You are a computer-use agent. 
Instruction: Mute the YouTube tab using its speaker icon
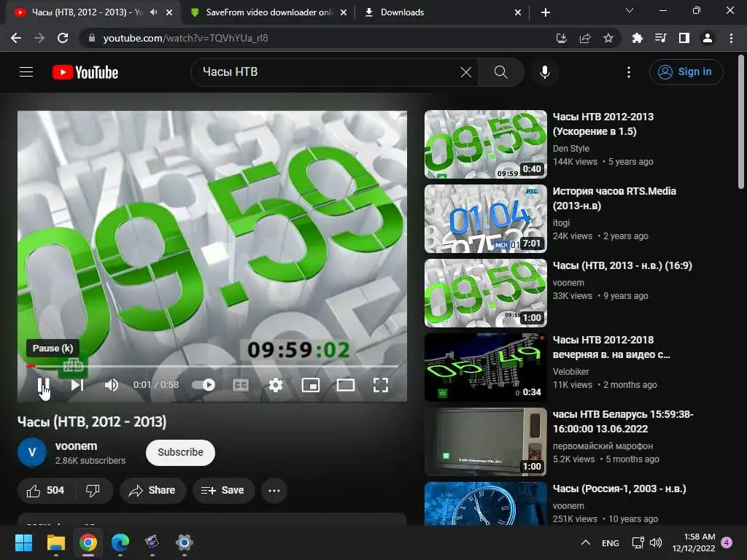coord(153,12)
